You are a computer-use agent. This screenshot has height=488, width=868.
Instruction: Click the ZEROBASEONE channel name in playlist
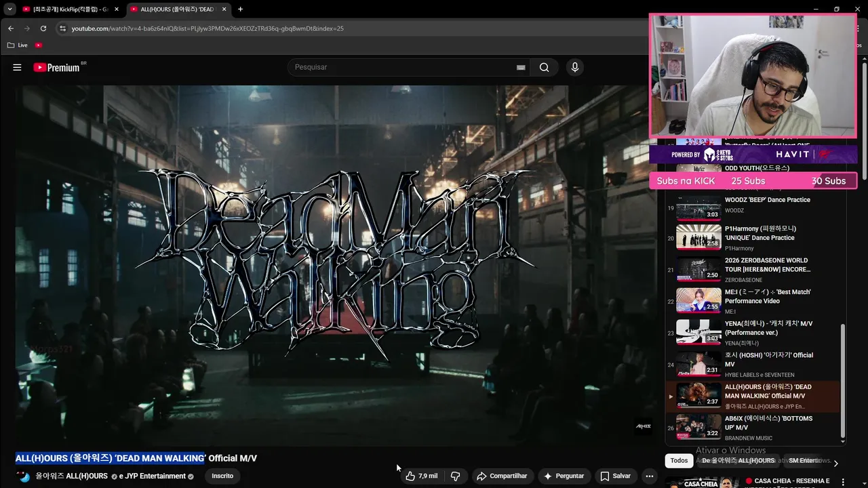click(743, 280)
